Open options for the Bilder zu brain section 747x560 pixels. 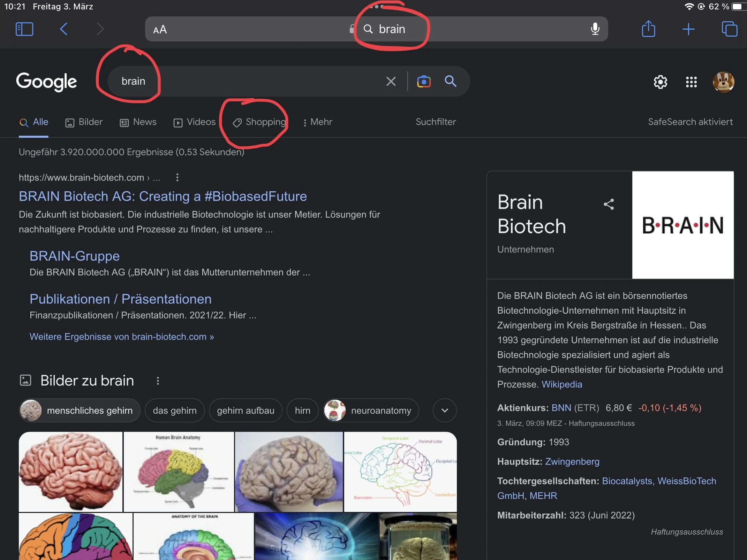click(x=158, y=381)
